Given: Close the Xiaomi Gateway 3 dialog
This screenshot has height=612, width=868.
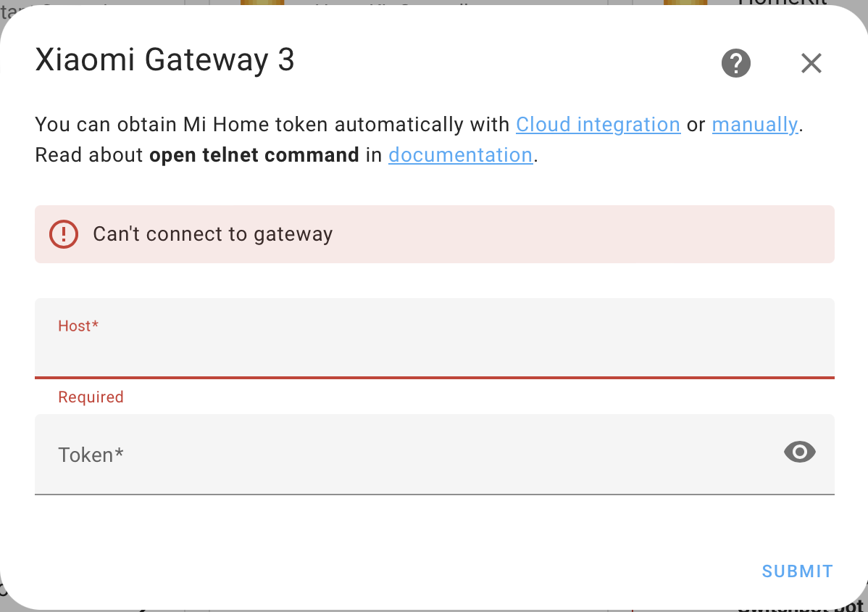Looking at the screenshot, I should pos(811,63).
